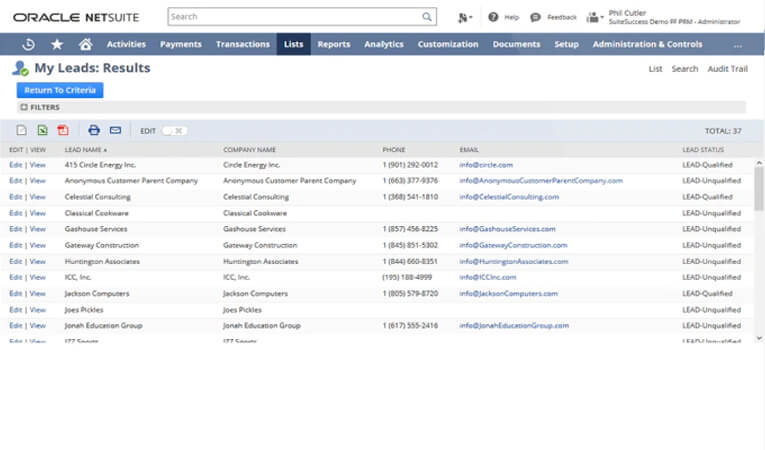Click the Return To Criteria button
Screen dimensions: 765x450
[60, 90]
